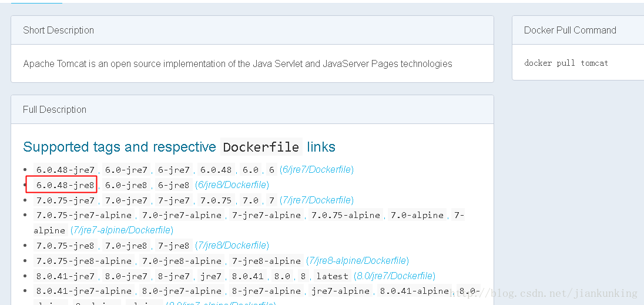This screenshot has height=305, width=644.
Task: Click the 7.0-jre8-alpine tag
Action: (182, 261)
